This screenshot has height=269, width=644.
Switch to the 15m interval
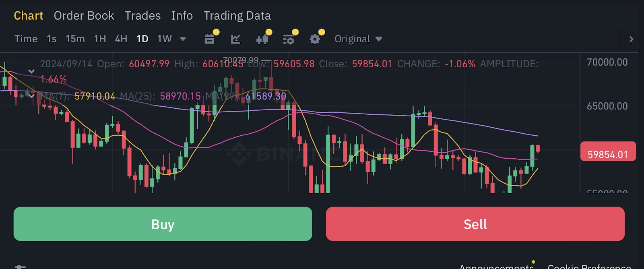point(75,39)
